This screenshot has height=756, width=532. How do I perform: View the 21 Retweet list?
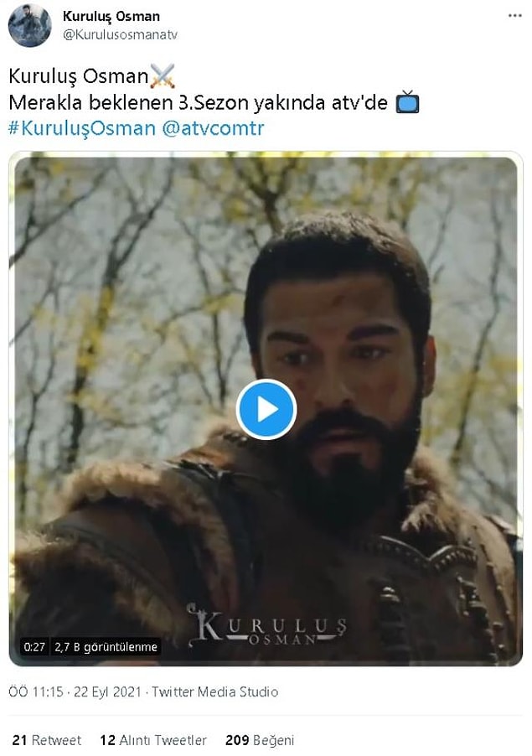[x=47, y=740]
